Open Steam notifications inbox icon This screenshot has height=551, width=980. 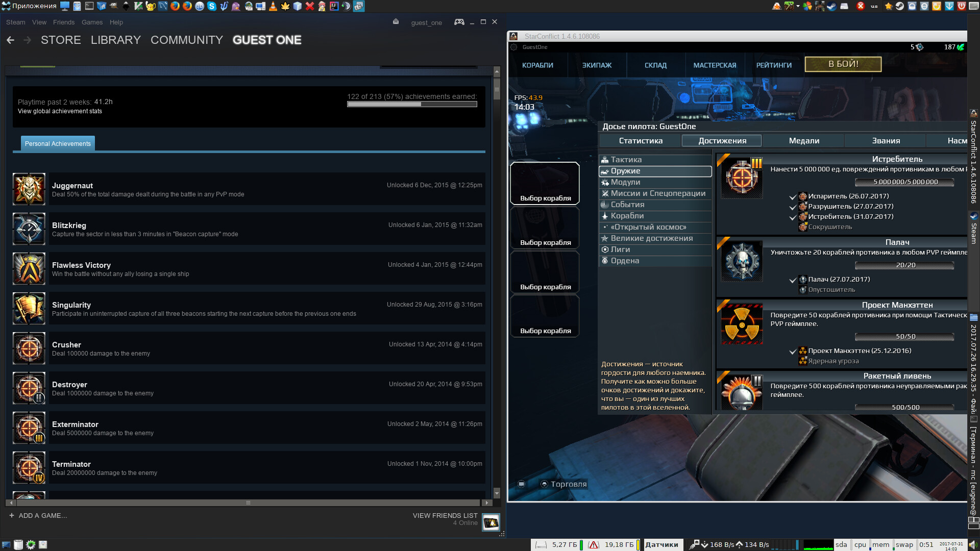tap(396, 21)
